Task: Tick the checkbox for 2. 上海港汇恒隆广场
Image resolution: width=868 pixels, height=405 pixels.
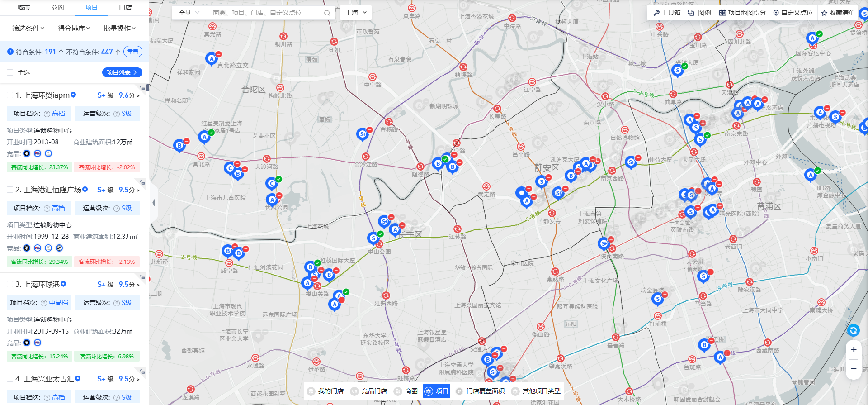Action: 10,190
